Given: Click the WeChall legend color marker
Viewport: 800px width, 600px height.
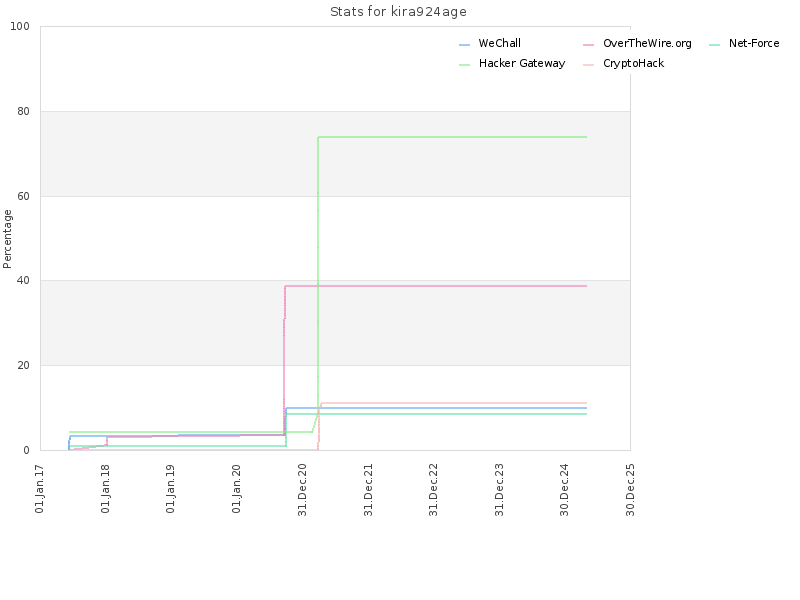Looking at the screenshot, I should coord(464,45).
